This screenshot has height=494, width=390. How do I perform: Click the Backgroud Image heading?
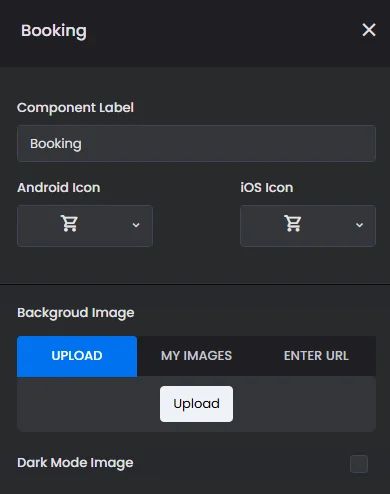point(76,313)
